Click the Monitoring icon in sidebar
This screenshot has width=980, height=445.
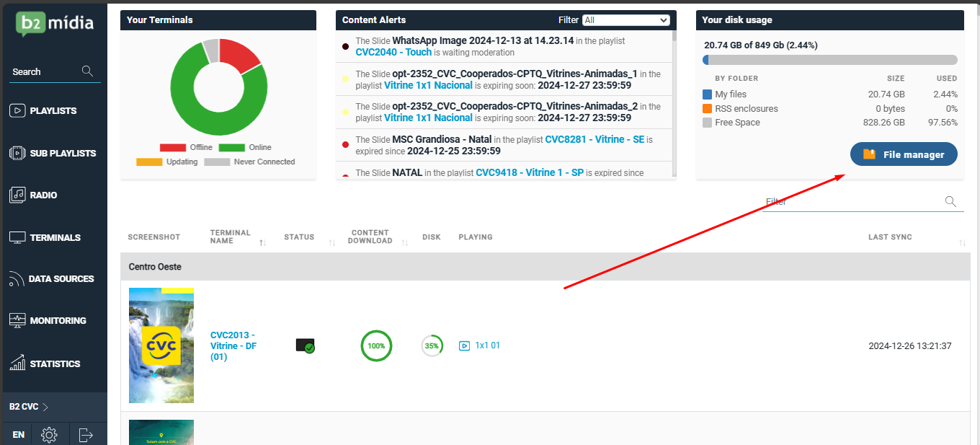click(17, 320)
